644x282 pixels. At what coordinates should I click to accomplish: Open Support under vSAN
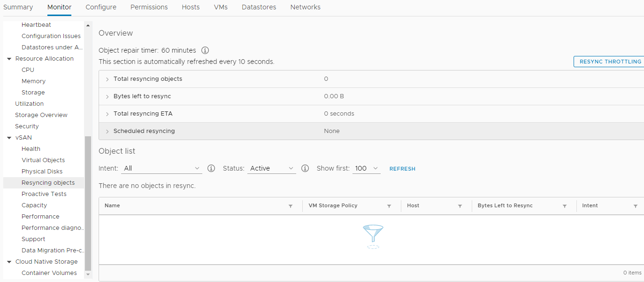coord(33,239)
